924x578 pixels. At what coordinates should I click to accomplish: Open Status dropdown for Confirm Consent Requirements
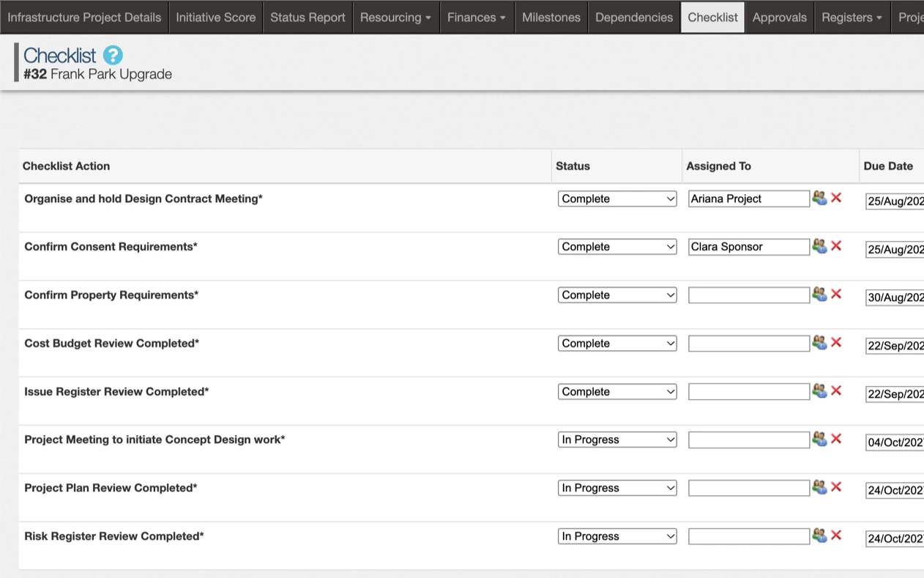click(617, 247)
